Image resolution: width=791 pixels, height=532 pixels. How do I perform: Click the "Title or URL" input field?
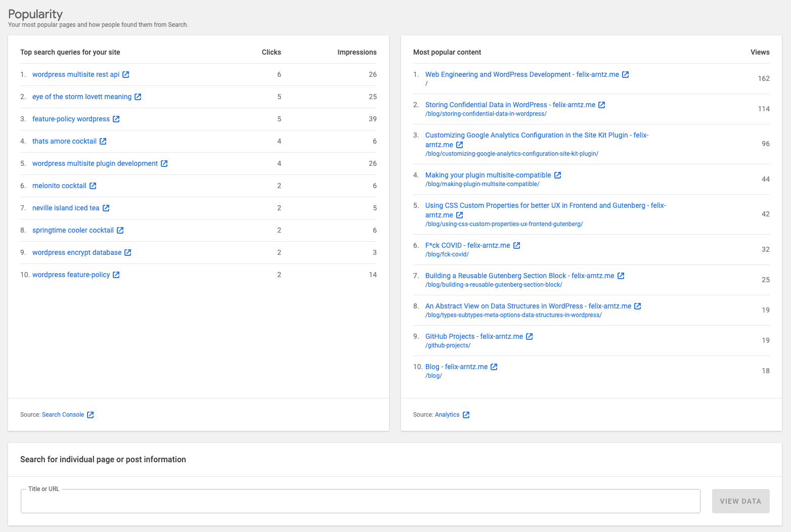point(360,501)
